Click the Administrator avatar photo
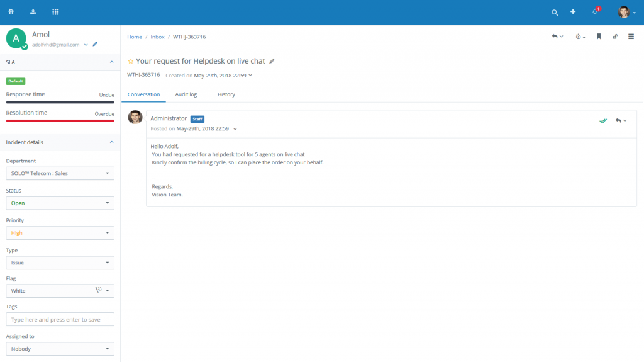 [135, 117]
